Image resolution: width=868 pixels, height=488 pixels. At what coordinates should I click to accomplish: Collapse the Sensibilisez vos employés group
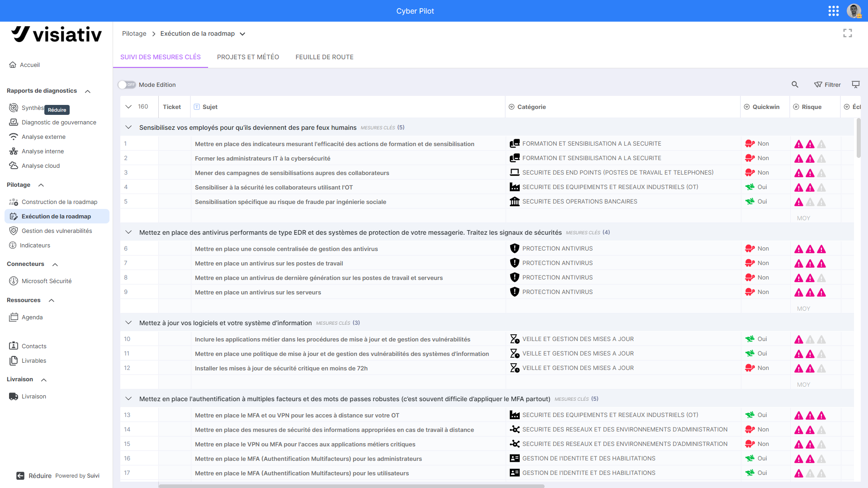tap(128, 128)
